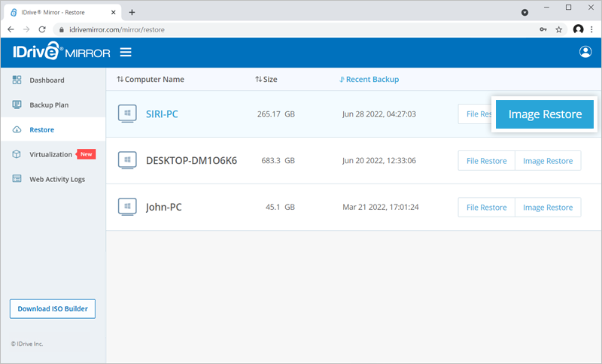Bookmark this page with star icon

click(x=558, y=29)
